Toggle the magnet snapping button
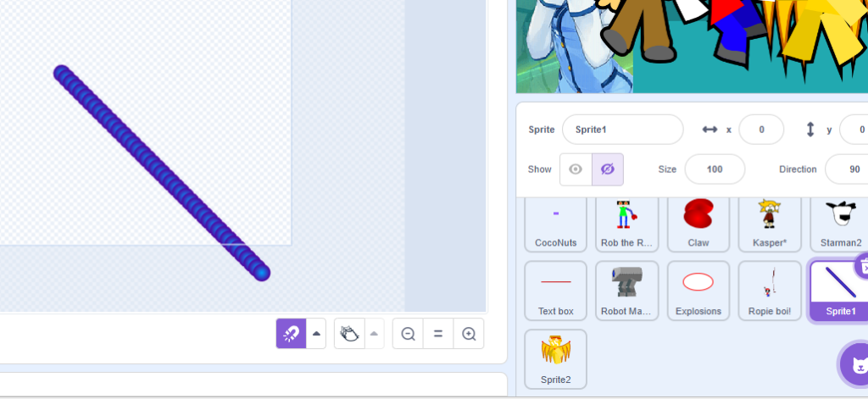 (x=291, y=334)
